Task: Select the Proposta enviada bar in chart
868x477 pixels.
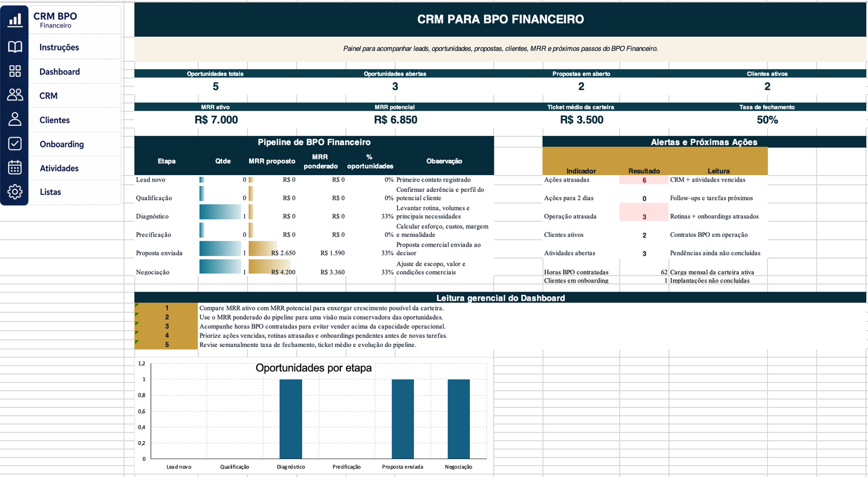Action: pyautogui.click(x=403, y=419)
